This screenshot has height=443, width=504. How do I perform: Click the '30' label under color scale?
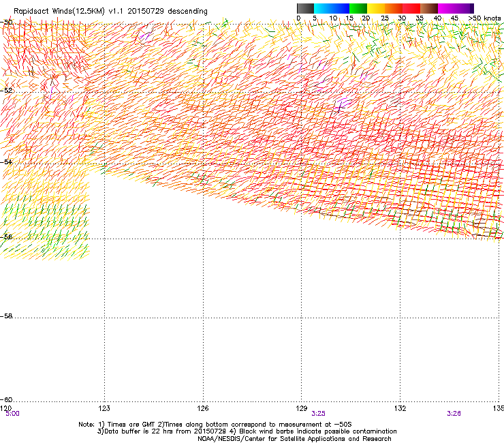(x=402, y=18)
